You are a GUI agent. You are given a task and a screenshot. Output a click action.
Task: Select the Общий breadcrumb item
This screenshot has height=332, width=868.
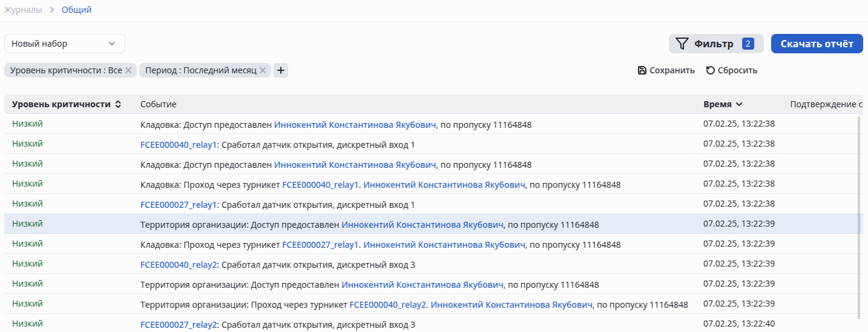point(77,10)
